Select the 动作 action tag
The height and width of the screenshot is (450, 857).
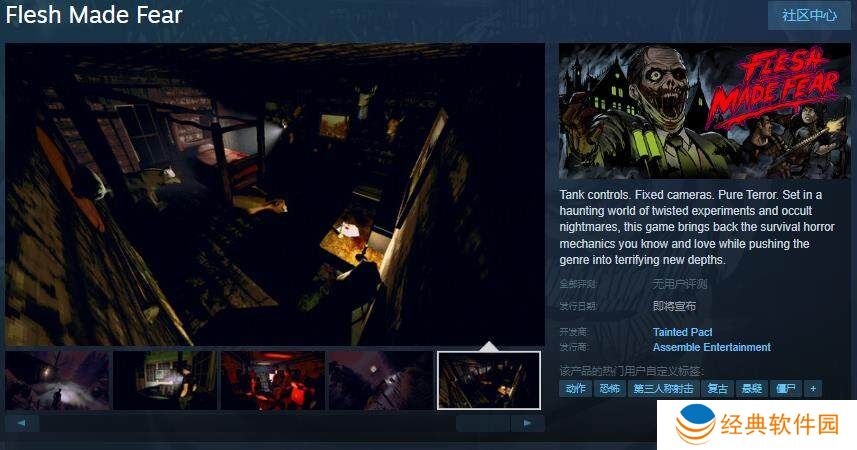(x=575, y=388)
